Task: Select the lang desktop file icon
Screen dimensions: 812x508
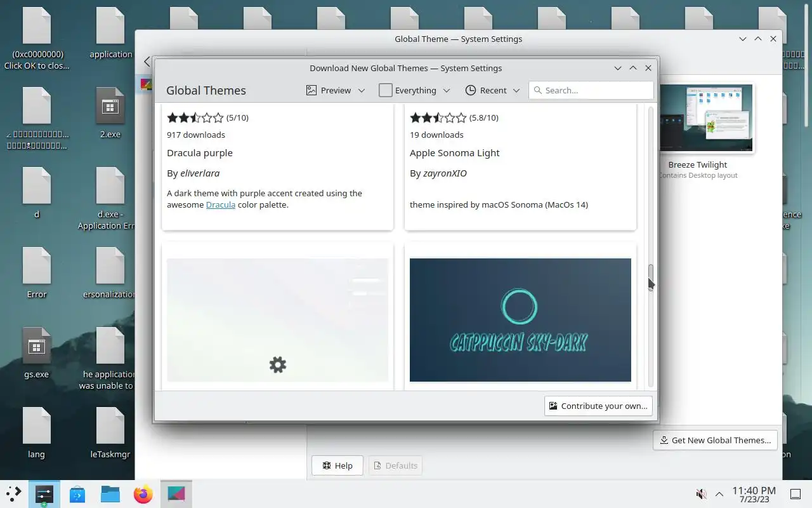Action: pyautogui.click(x=37, y=434)
